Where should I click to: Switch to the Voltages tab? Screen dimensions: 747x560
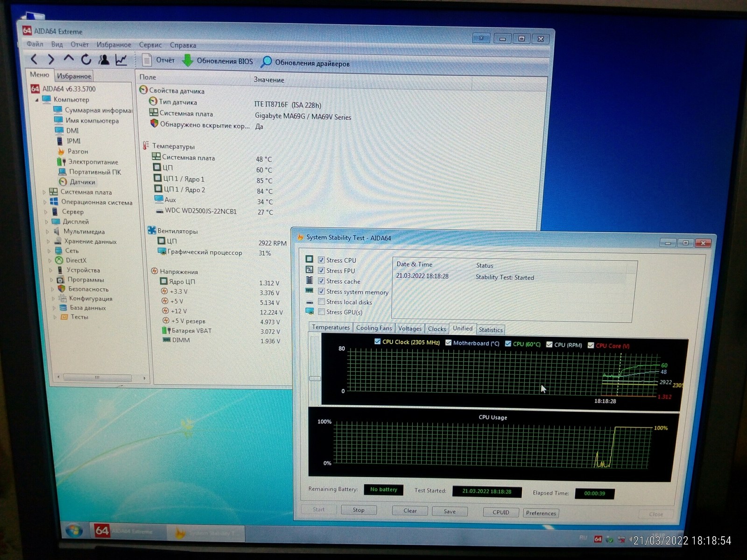tap(410, 329)
